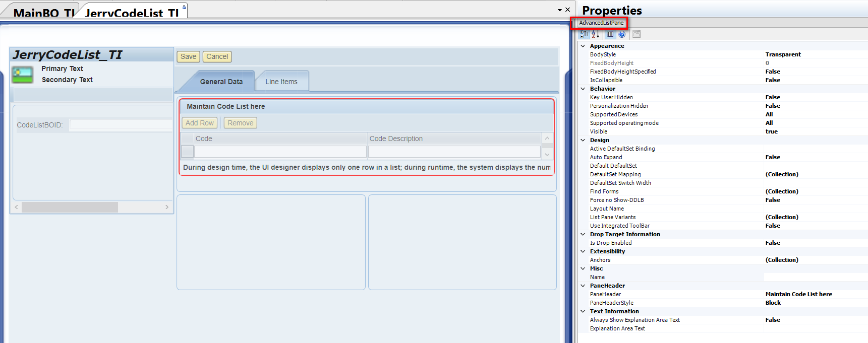The height and width of the screenshot is (343, 868).
Task: Select the Secondary Text label
Action: click(67, 80)
